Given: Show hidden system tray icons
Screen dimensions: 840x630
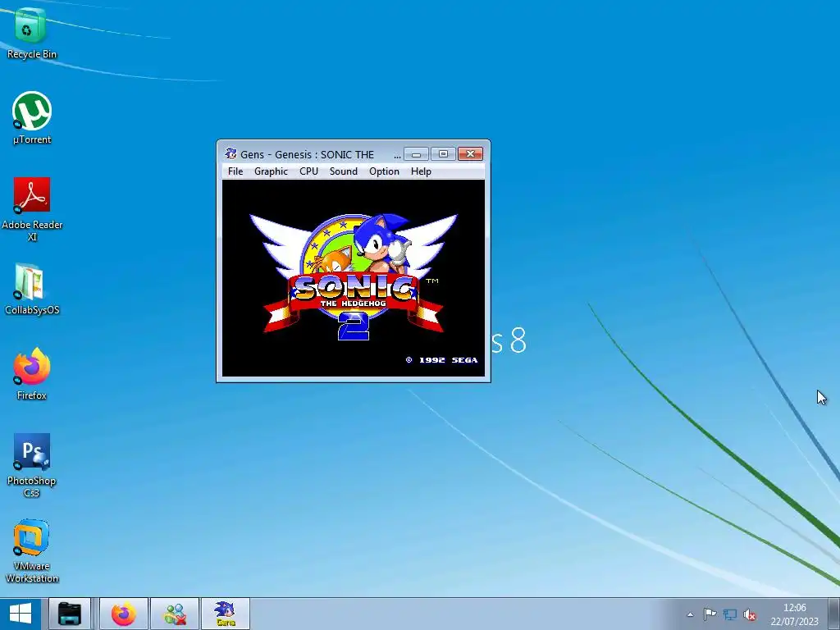Looking at the screenshot, I should (x=691, y=614).
